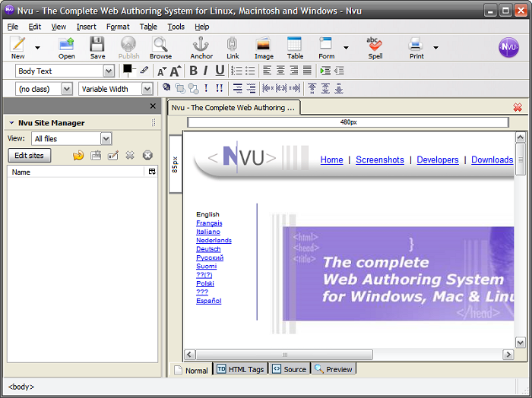Open the Variable Width font dropdown

click(116, 89)
